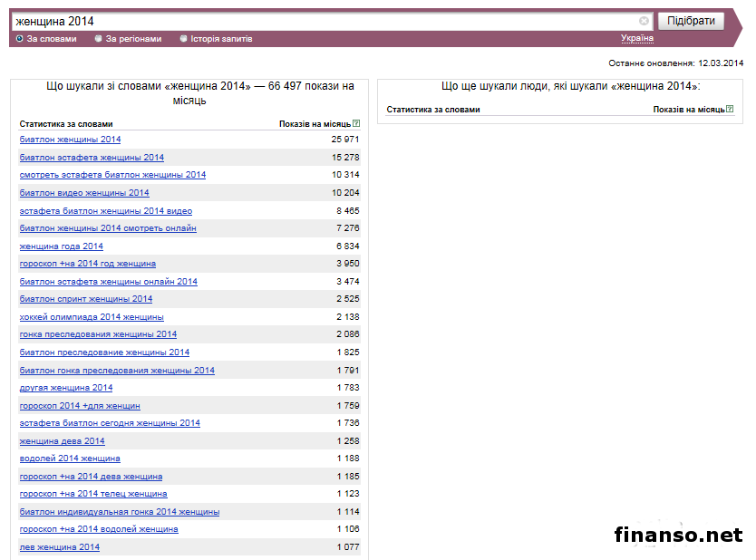Open the 'Україна' region link
756x560 pixels.
point(636,38)
